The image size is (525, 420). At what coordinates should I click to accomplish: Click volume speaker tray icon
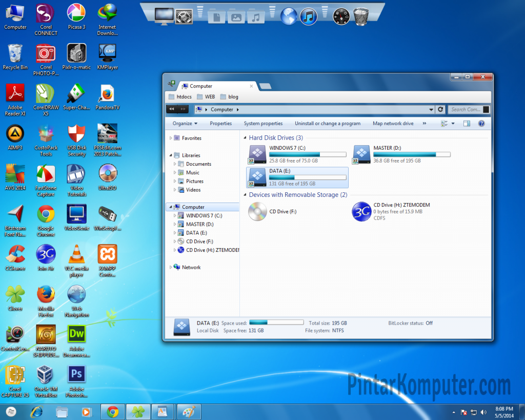(x=483, y=412)
